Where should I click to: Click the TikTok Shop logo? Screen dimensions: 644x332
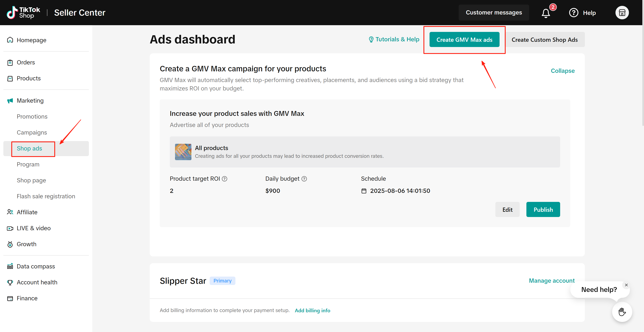point(23,13)
